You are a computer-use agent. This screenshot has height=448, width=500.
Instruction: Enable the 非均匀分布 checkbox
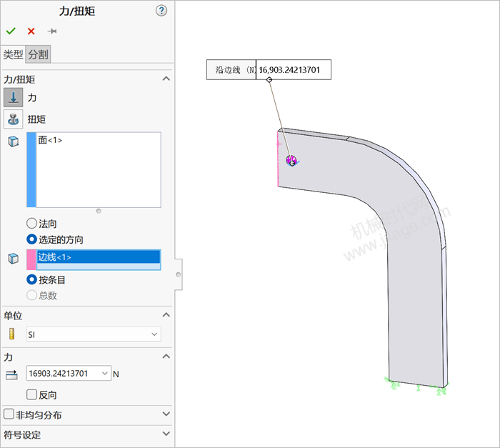(x=9, y=414)
